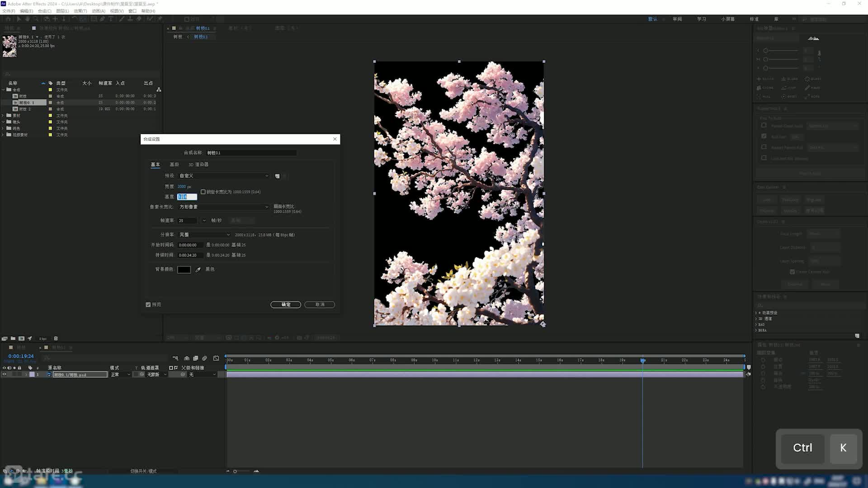Delete selected item with trash icon
This screenshot has width=868, height=488.
click(x=56, y=338)
